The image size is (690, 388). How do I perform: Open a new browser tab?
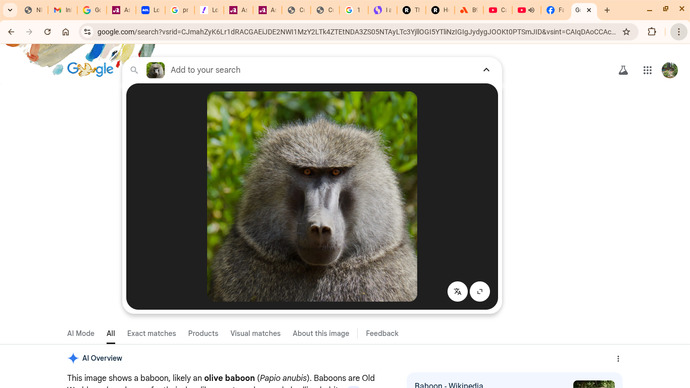[x=607, y=10]
